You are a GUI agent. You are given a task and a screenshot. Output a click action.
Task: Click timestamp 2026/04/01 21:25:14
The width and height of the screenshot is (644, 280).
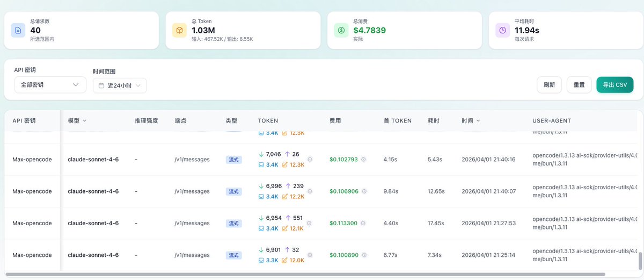tap(488, 255)
